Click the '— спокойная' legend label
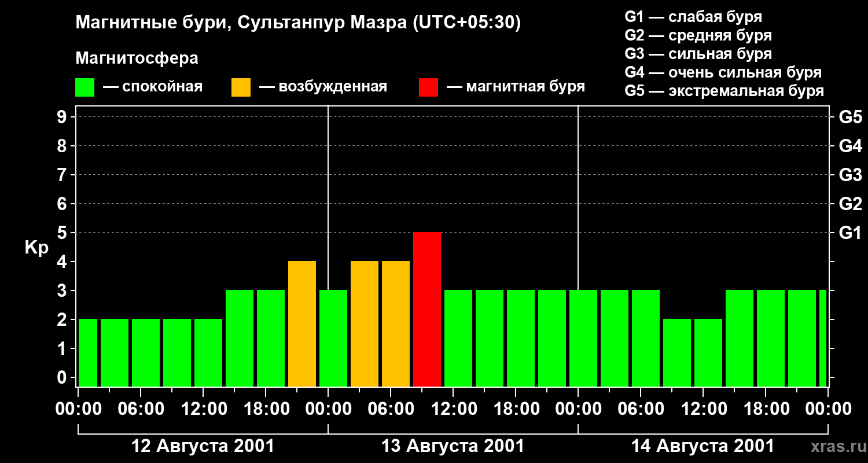This screenshot has width=868, height=463. pyautogui.click(x=153, y=87)
